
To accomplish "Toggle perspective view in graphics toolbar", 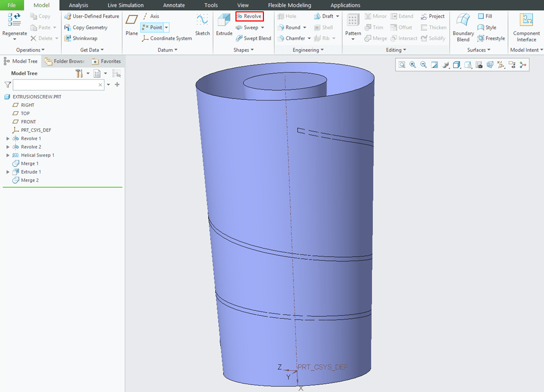I will coord(490,65).
